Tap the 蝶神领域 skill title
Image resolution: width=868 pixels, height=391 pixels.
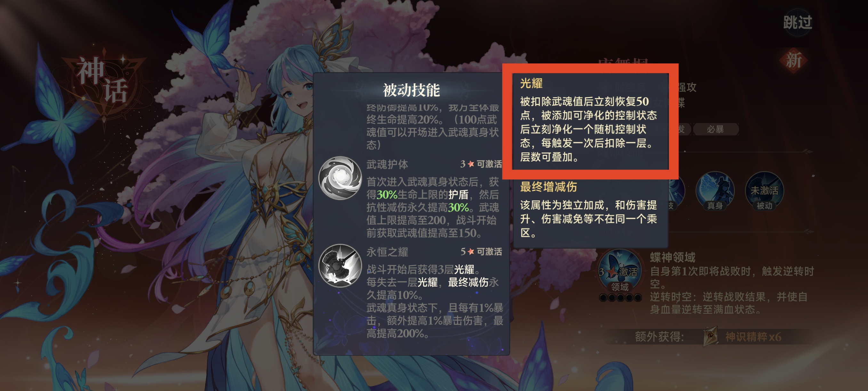click(x=672, y=257)
